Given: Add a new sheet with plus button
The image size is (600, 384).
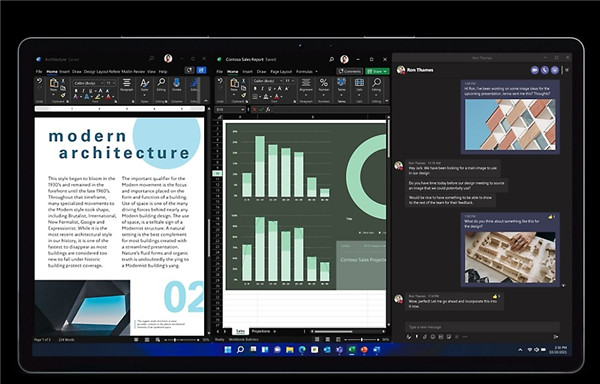Looking at the screenshot, I should pos(275,331).
